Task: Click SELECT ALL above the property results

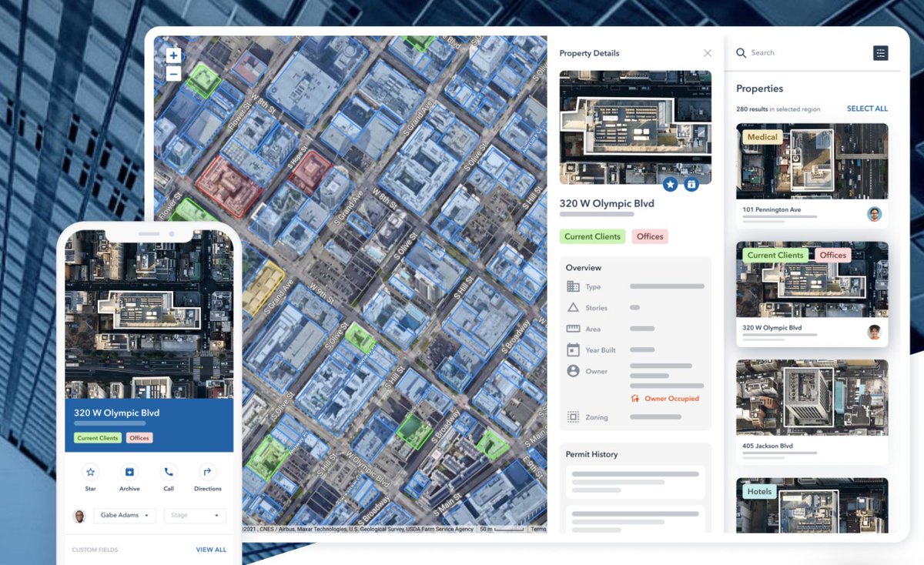Action: click(867, 109)
